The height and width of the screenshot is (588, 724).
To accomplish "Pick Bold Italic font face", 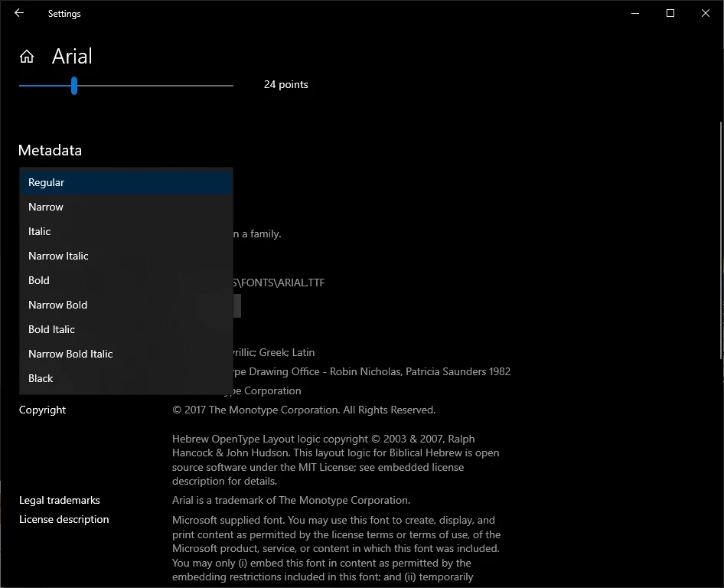I will (x=126, y=329).
